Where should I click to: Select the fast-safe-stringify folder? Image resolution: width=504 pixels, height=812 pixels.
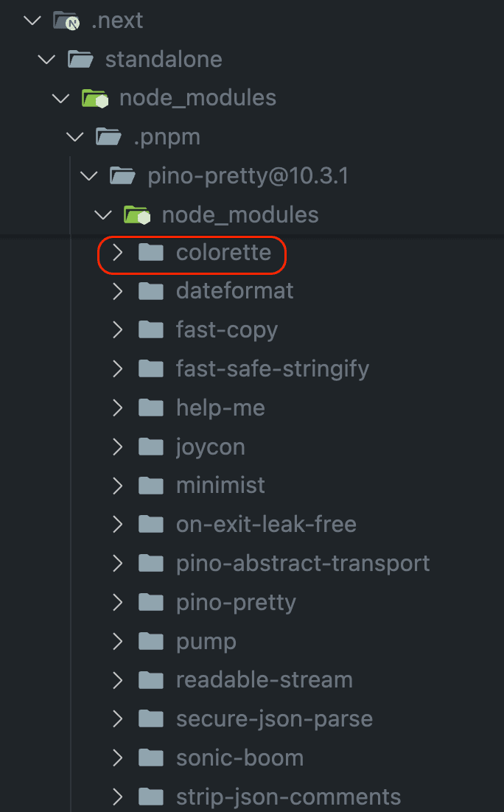pos(272,368)
